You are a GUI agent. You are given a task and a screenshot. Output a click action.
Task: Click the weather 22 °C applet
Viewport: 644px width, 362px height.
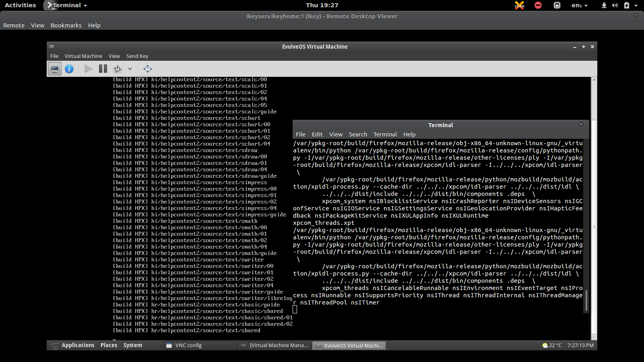(x=552, y=345)
